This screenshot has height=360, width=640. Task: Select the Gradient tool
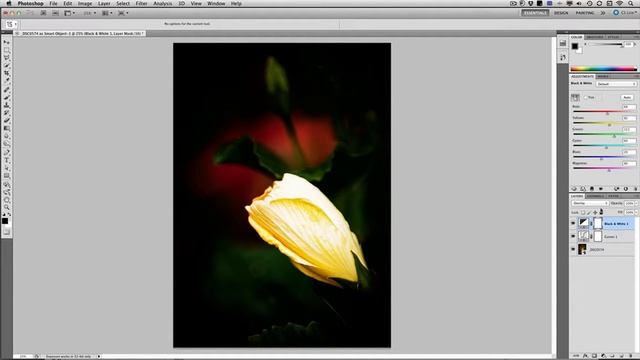pyautogui.click(x=7, y=129)
